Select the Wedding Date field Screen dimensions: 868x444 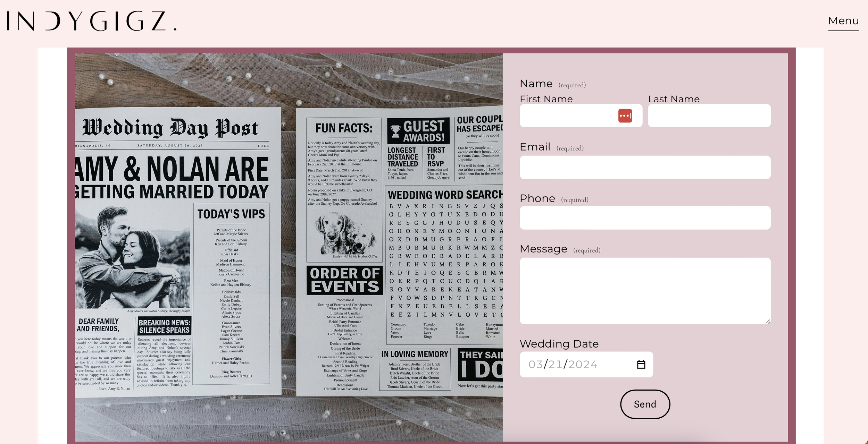coord(587,364)
